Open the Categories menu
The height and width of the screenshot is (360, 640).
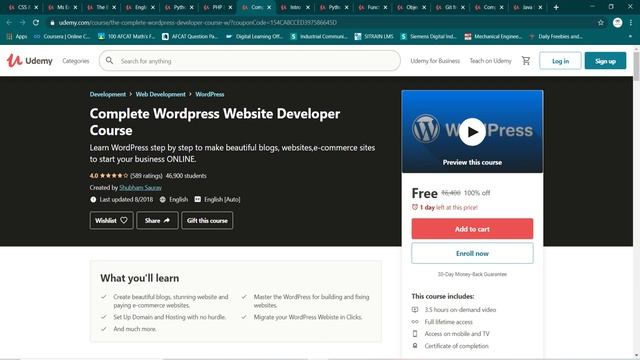point(76,61)
